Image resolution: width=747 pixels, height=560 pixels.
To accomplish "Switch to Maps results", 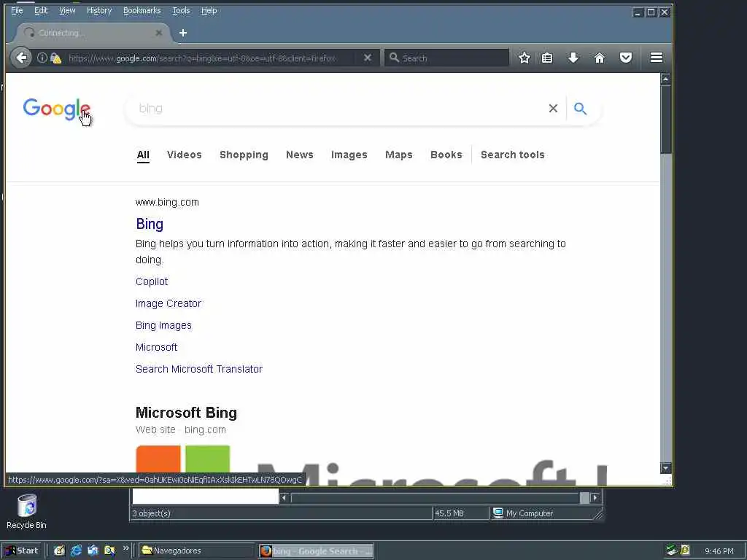I will pos(399,155).
